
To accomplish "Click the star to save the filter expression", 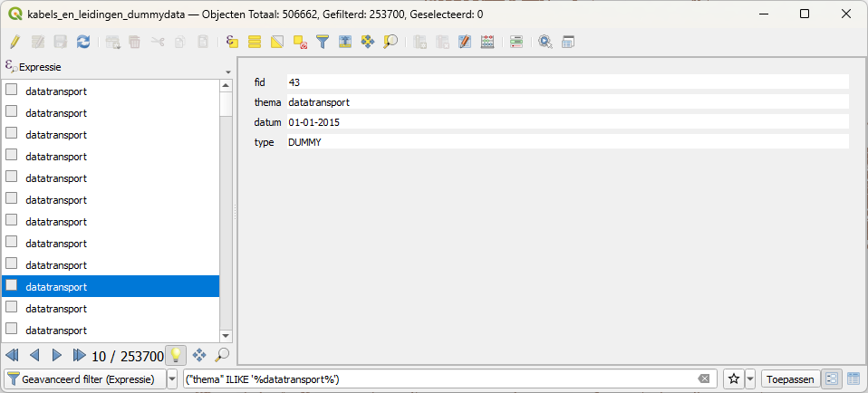I will pyautogui.click(x=734, y=379).
